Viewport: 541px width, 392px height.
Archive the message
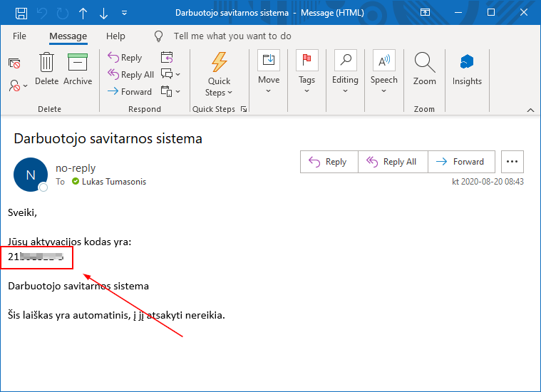(x=78, y=70)
